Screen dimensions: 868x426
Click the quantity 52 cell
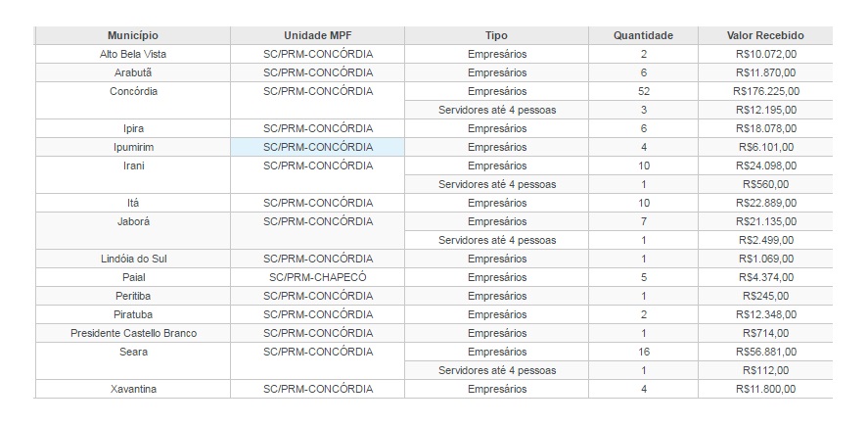coord(643,91)
